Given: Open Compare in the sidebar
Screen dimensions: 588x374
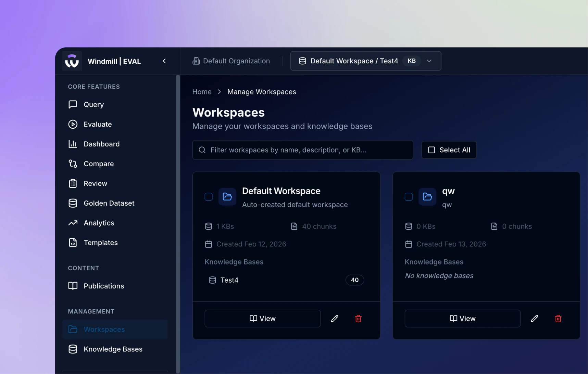Looking at the screenshot, I should (x=115, y=164).
